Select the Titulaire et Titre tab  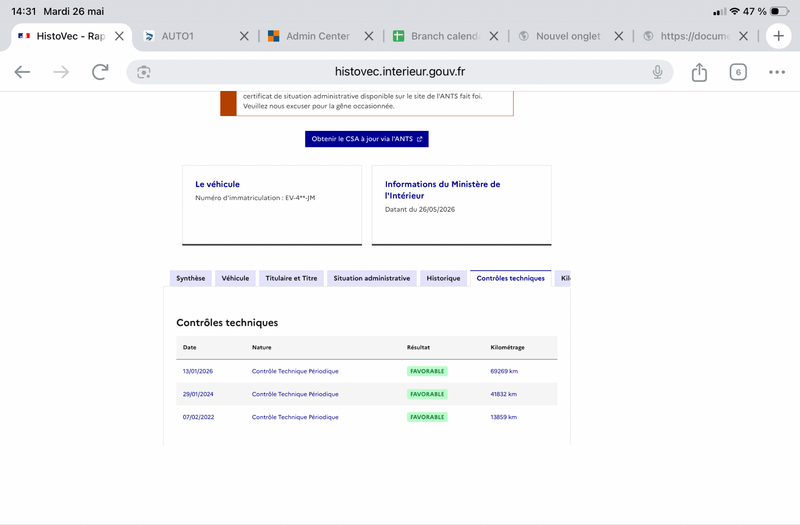click(x=291, y=278)
